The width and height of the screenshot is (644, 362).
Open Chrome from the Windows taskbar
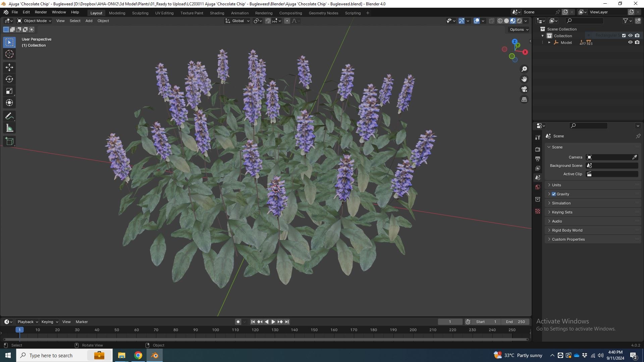click(138, 355)
